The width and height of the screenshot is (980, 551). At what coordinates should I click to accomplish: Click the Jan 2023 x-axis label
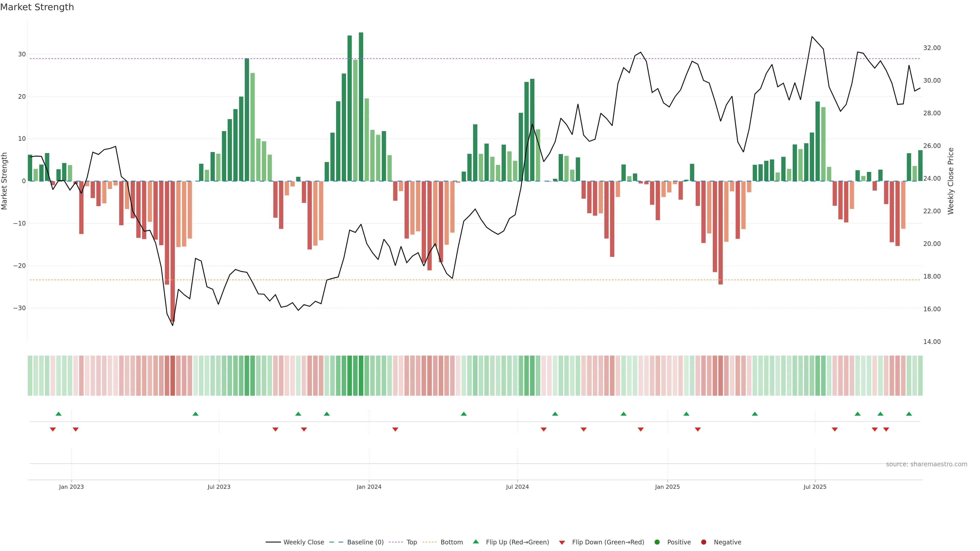coord(71,487)
